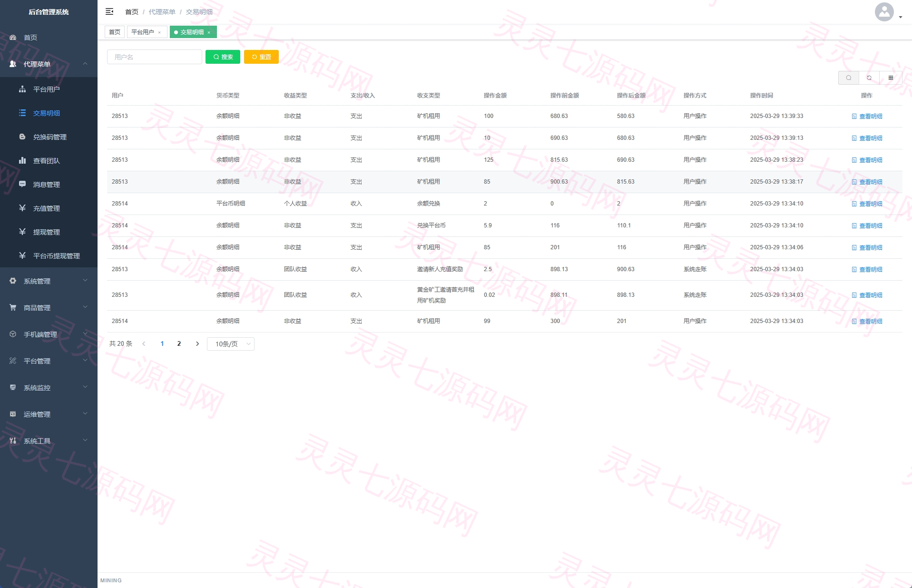
Task: Expand the 商品管理 sidebar group
Action: pos(49,308)
